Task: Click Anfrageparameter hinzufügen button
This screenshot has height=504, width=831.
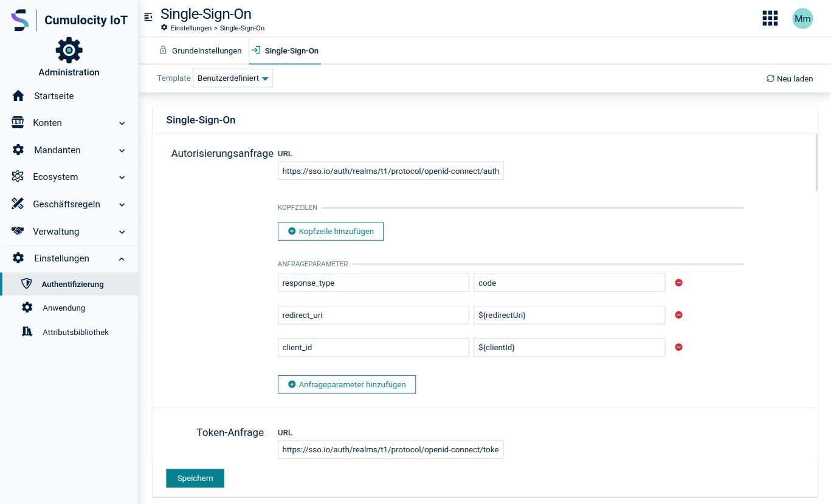Action: pos(347,384)
